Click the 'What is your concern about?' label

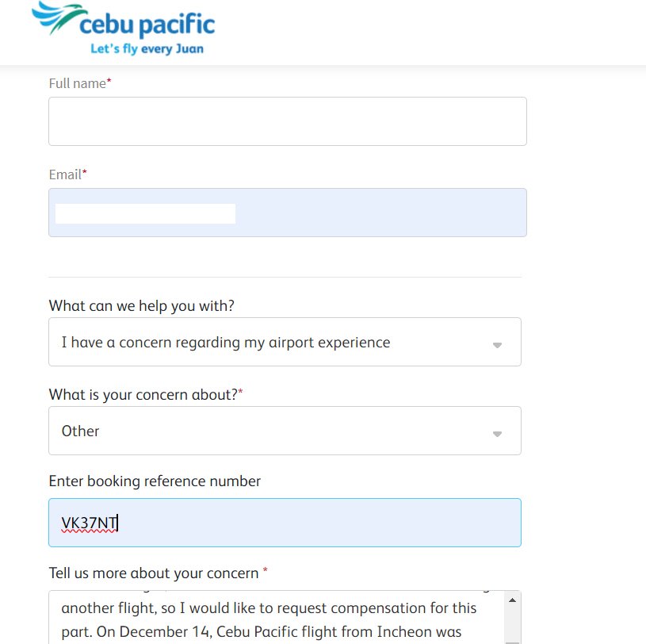point(143,395)
